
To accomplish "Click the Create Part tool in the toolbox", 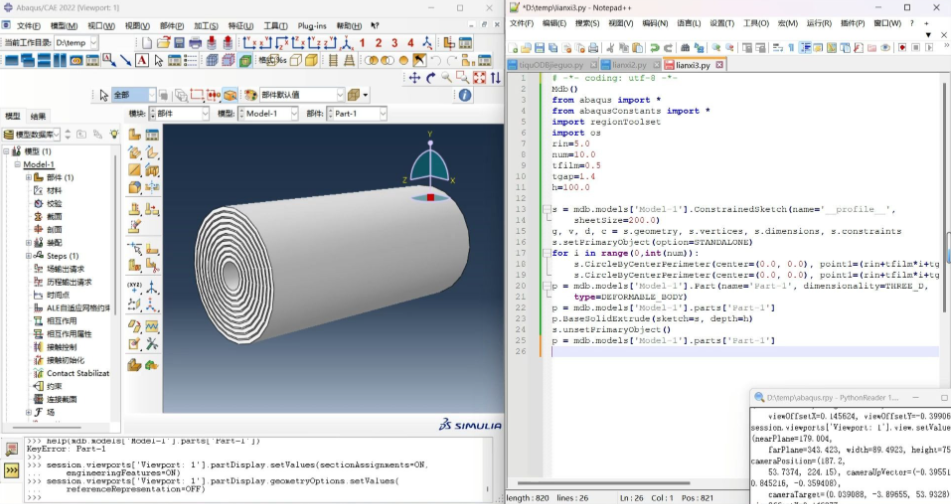I will coord(135,135).
